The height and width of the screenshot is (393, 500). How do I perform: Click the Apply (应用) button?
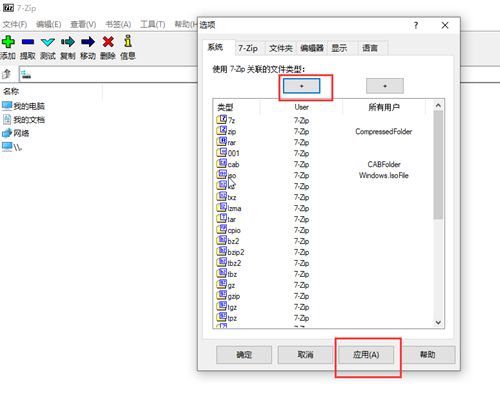(x=366, y=355)
